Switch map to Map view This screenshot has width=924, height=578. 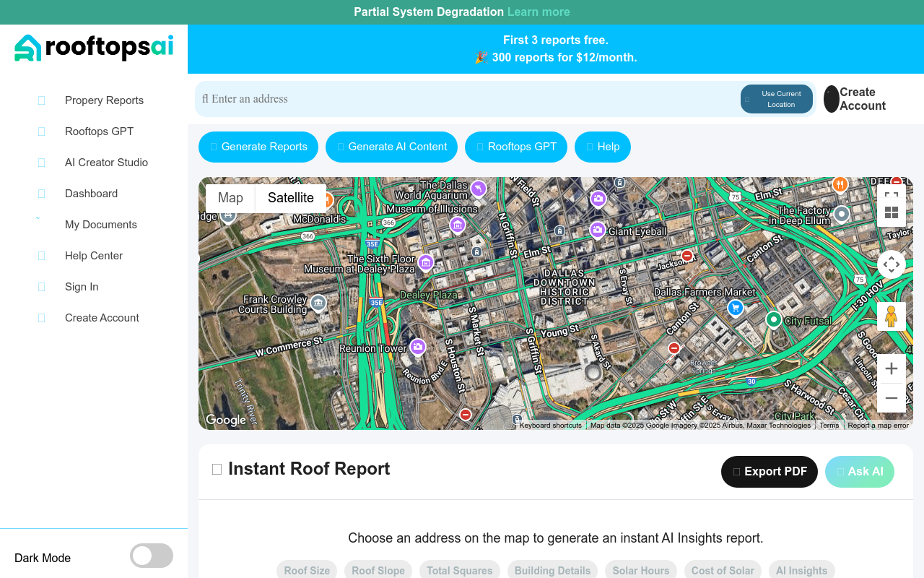coord(230,198)
